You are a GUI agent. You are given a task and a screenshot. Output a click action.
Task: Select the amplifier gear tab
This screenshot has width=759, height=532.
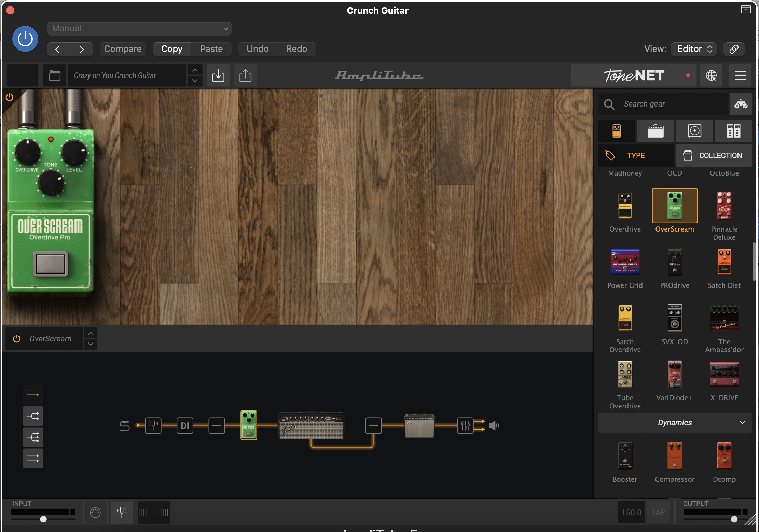click(655, 131)
